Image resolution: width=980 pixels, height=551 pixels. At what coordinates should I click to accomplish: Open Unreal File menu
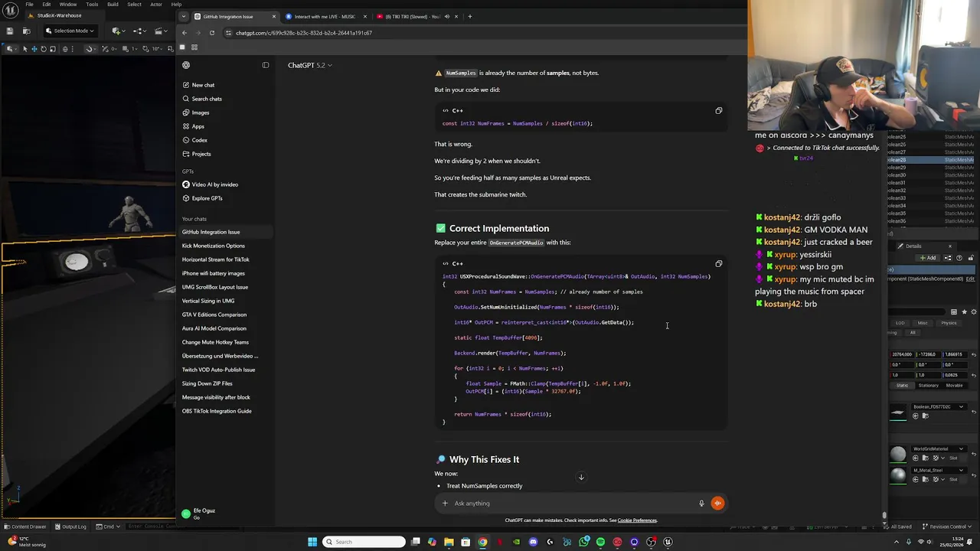[x=30, y=4]
